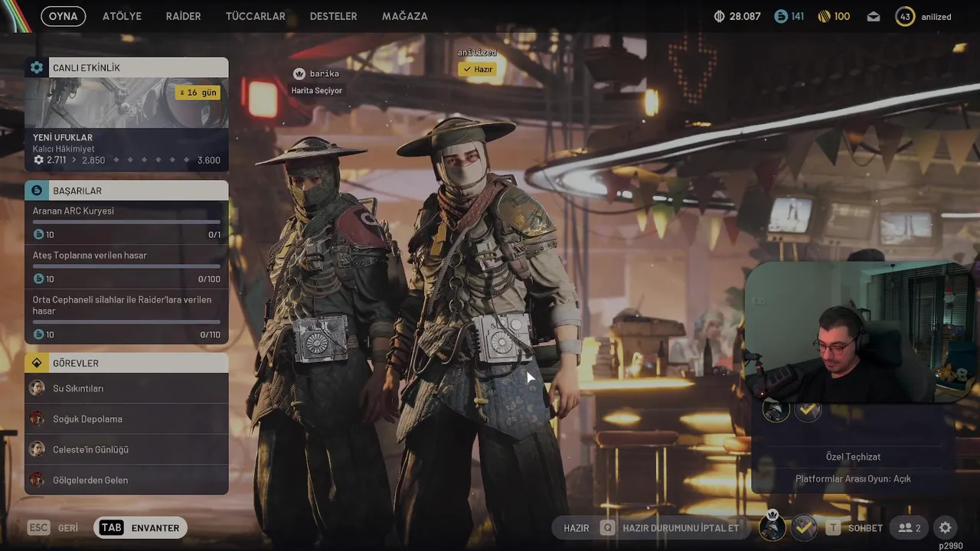Open the OYNA tab

tap(63, 16)
